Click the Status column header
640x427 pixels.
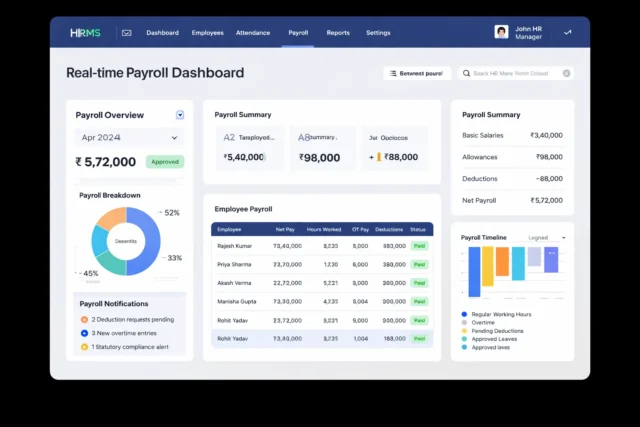pyautogui.click(x=418, y=229)
